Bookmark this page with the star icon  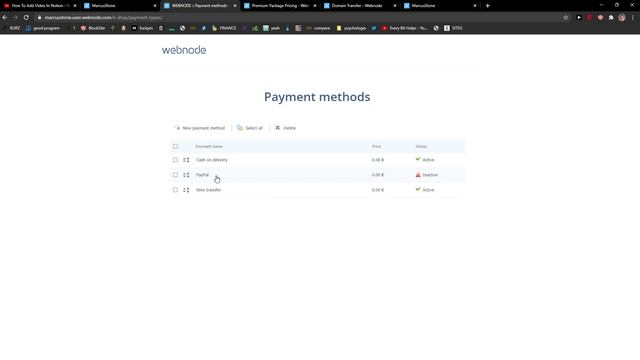tap(565, 18)
